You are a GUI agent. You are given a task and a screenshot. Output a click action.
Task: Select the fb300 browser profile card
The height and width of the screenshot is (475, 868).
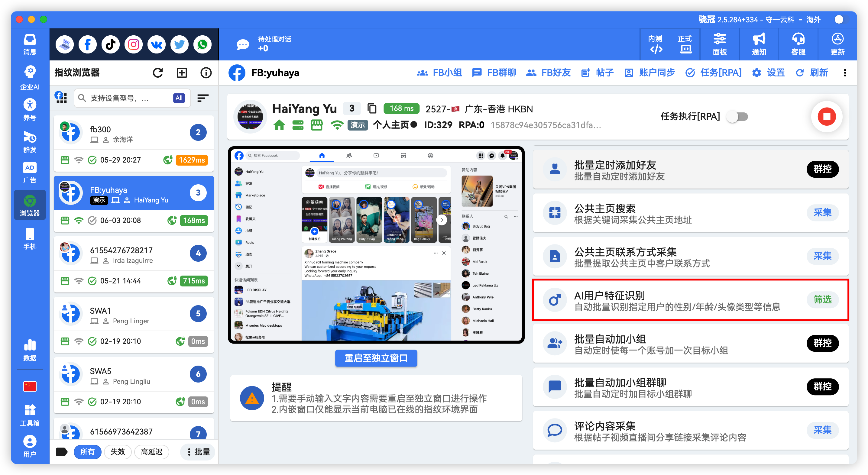tap(134, 144)
